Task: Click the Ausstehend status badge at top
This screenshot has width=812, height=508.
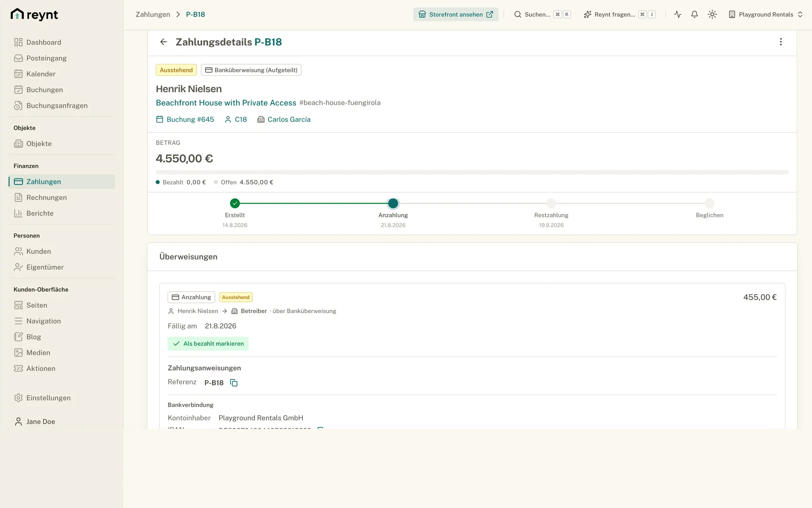Action: [x=176, y=70]
